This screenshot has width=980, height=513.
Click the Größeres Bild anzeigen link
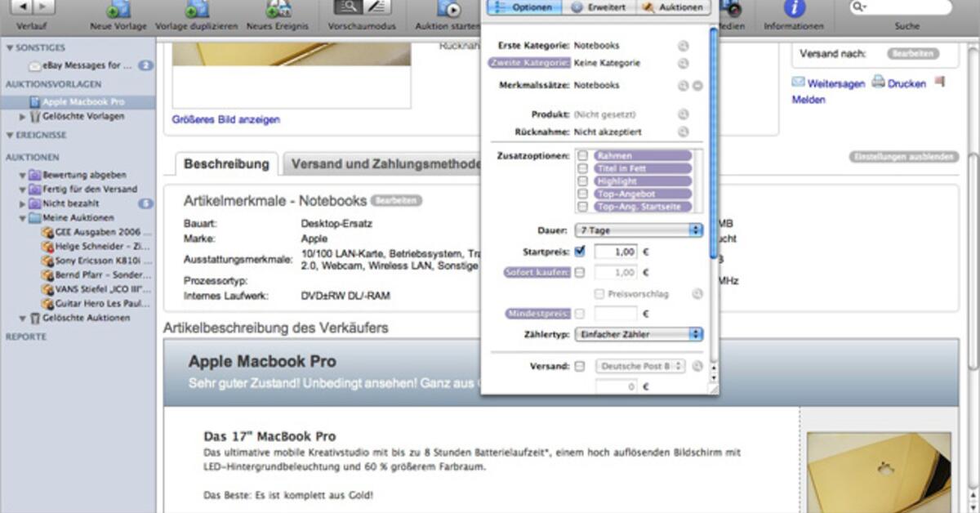(x=226, y=120)
